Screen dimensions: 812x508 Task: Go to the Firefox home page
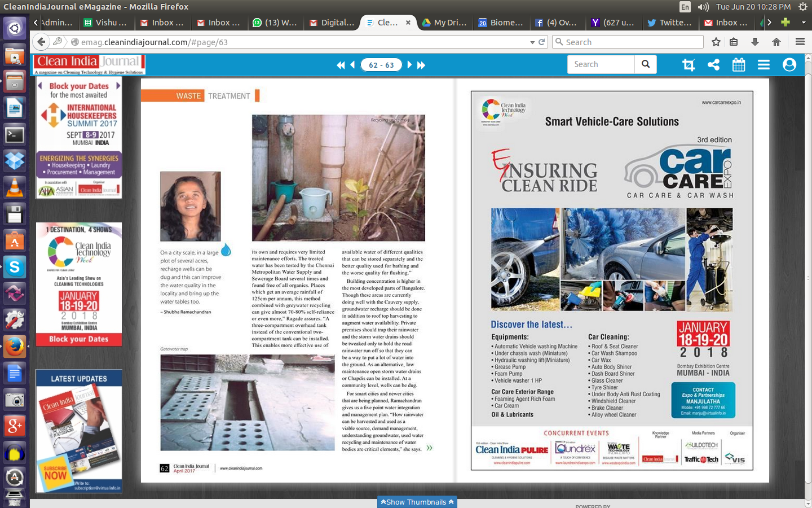[x=776, y=42]
